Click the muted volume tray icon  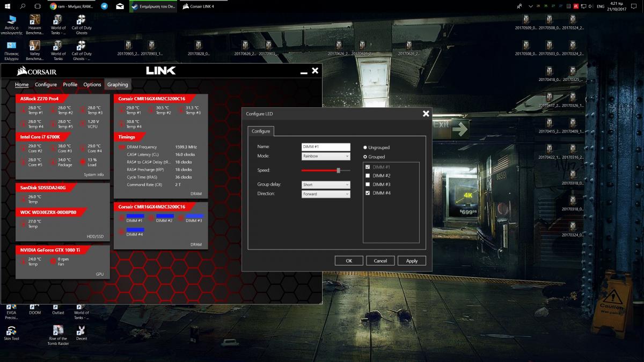click(x=591, y=6)
